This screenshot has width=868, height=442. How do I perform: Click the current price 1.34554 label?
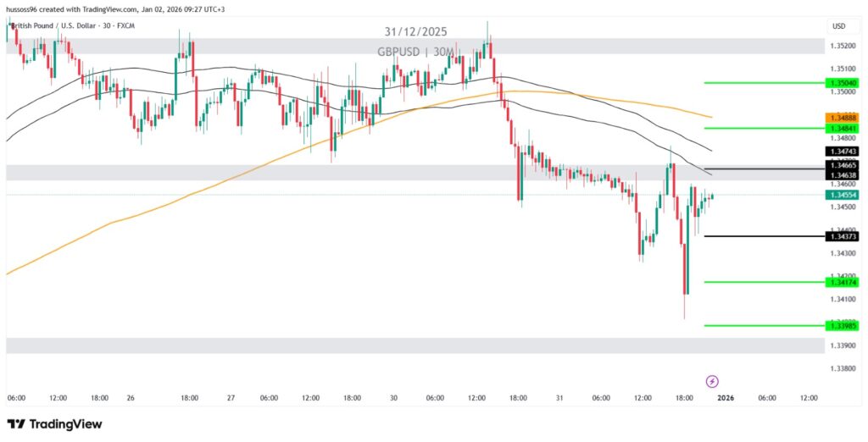pos(843,195)
